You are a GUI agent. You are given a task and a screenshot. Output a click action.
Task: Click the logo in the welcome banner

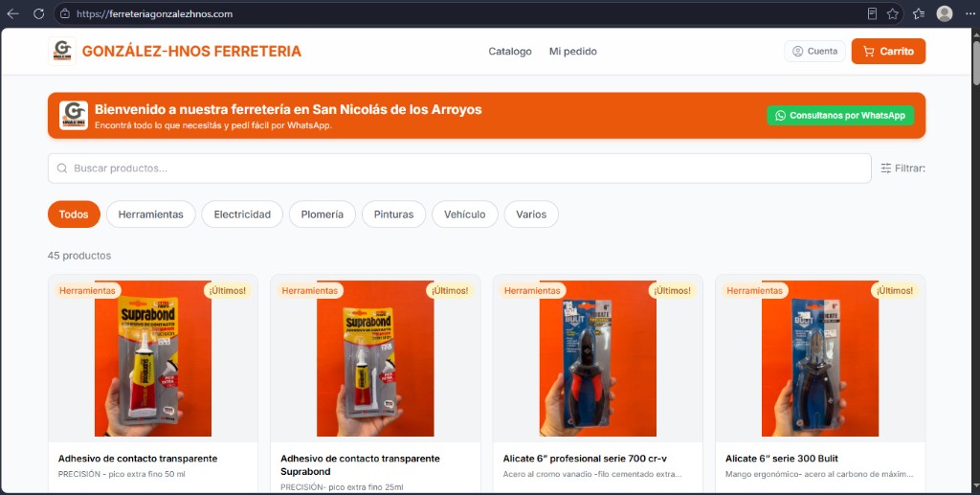[74, 116]
